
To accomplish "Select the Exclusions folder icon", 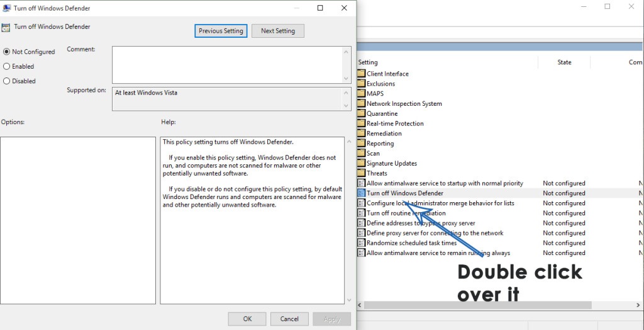I will pos(361,84).
